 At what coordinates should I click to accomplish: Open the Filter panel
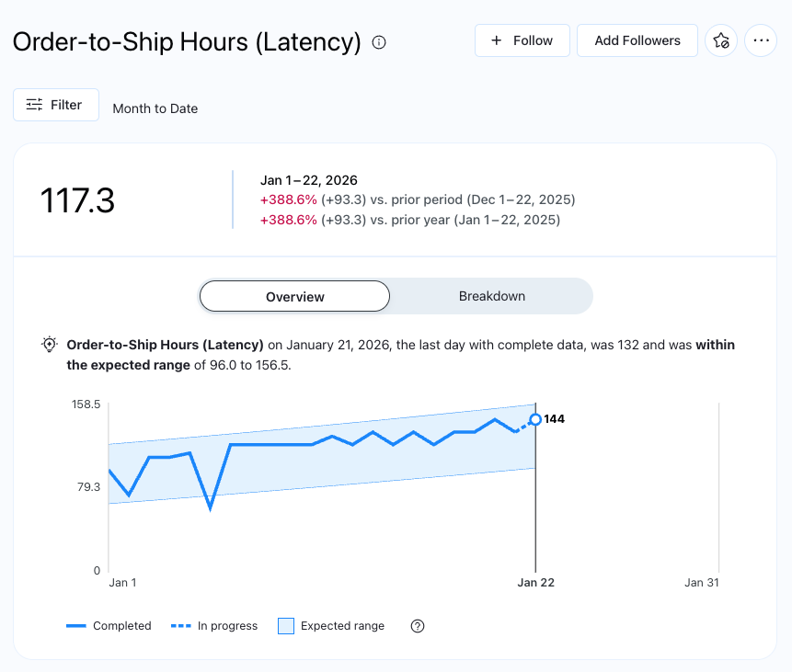[55, 104]
